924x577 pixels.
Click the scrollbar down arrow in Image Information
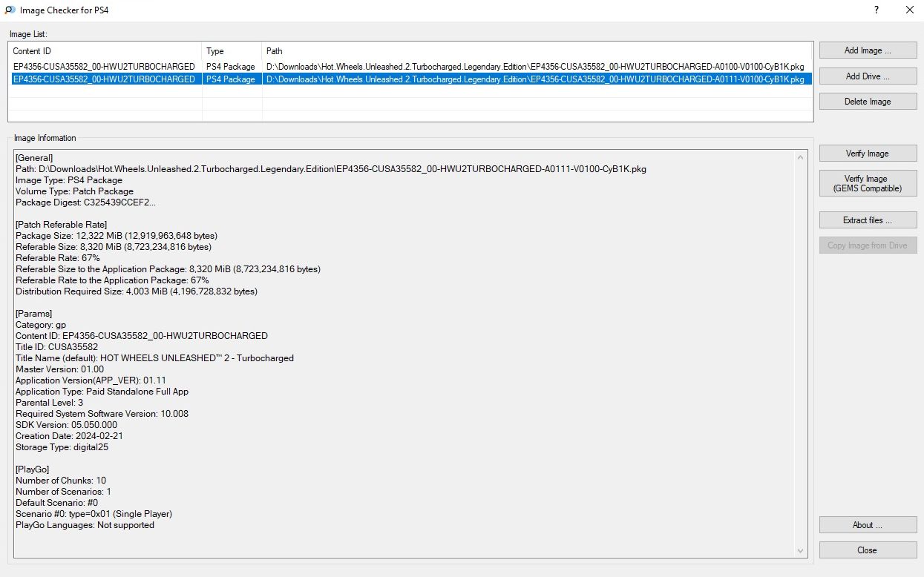pos(801,551)
